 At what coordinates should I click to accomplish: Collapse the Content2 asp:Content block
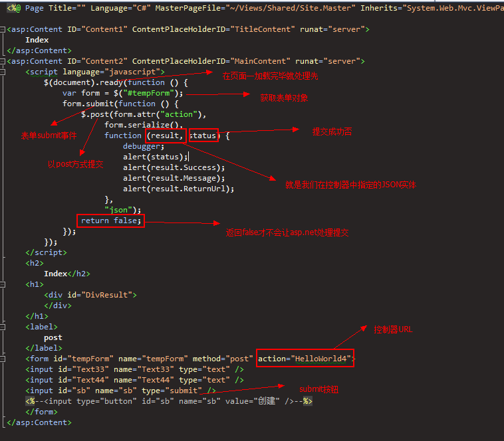(x=3, y=61)
